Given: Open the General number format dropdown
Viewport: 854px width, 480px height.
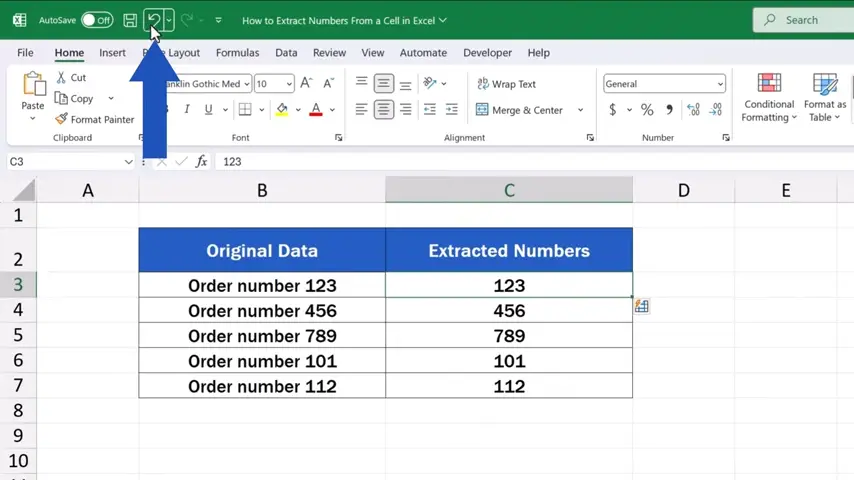Looking at the screenshot, I should pos(719,84).
